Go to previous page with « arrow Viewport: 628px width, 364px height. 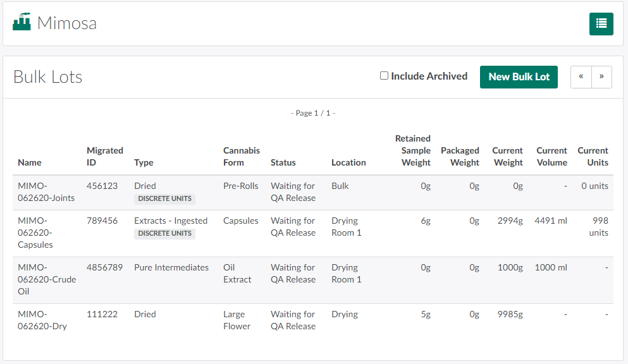click(x=581, y=77)
